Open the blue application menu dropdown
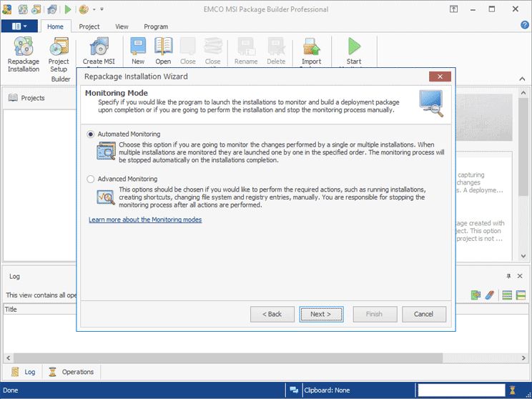Viewport: 532px width, 399px height. pos(19,26)
